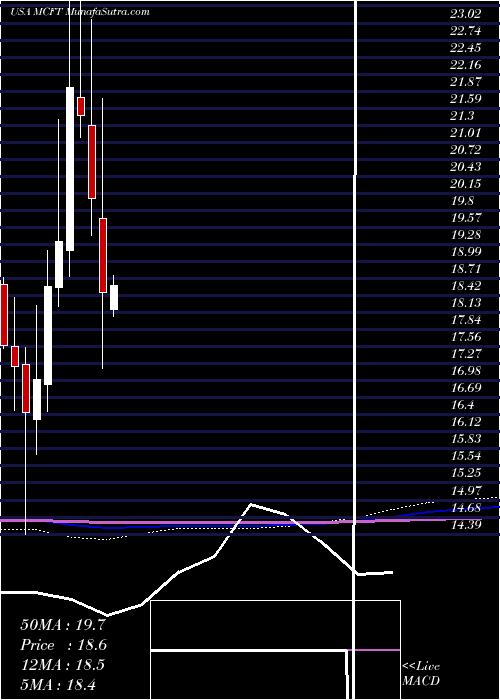Select the 17.84 price axis value
Viewport: 500px width, 700px height.
466,320
